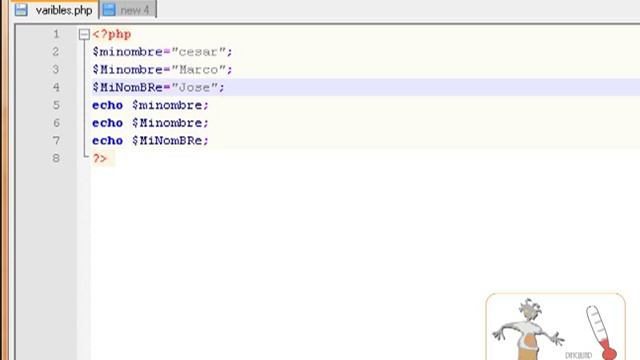The width and height of the screenshot is (640, 360).
Task: Select line number 6 in the margin
Action: tap(56, 123)
